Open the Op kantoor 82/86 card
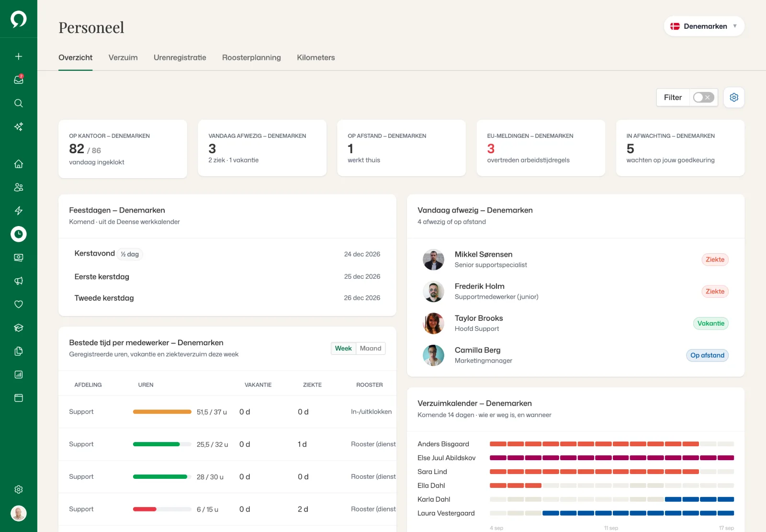Image resolution: width=766 pixels, height=532 pixels. coord(123,149)
